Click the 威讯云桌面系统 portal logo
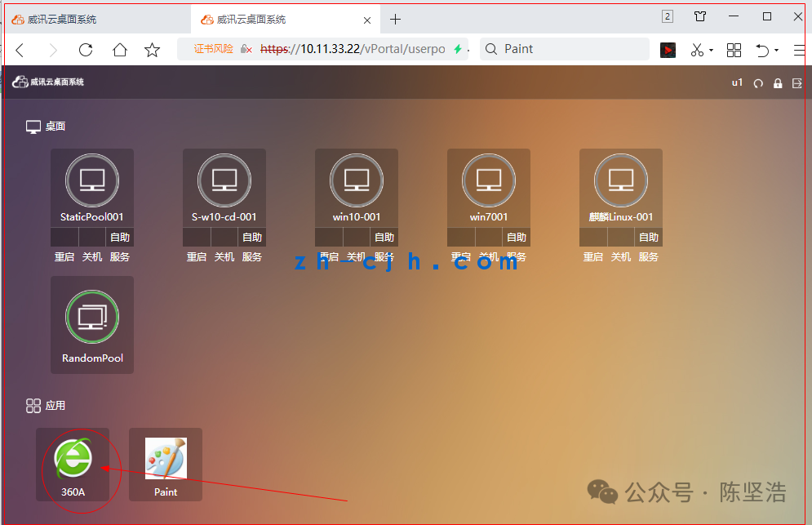This screenshot has width=812, height=525. pyautogui.click(x=48, y=82)
